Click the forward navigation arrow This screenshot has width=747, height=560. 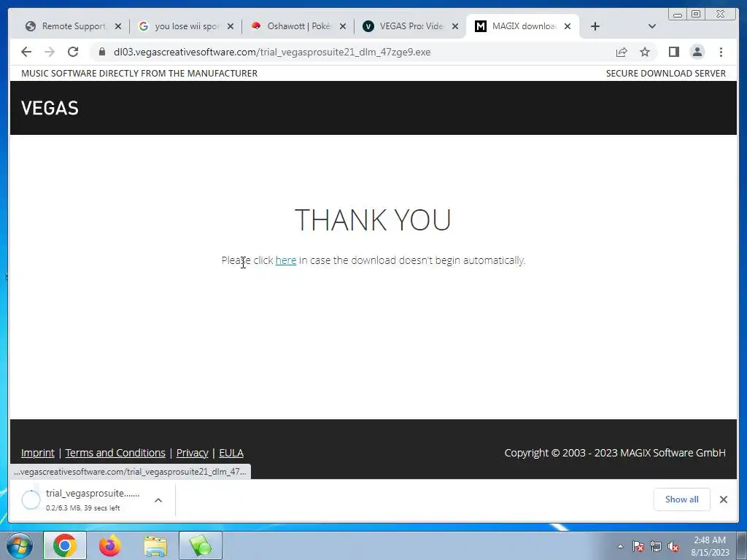click(50, 52)
